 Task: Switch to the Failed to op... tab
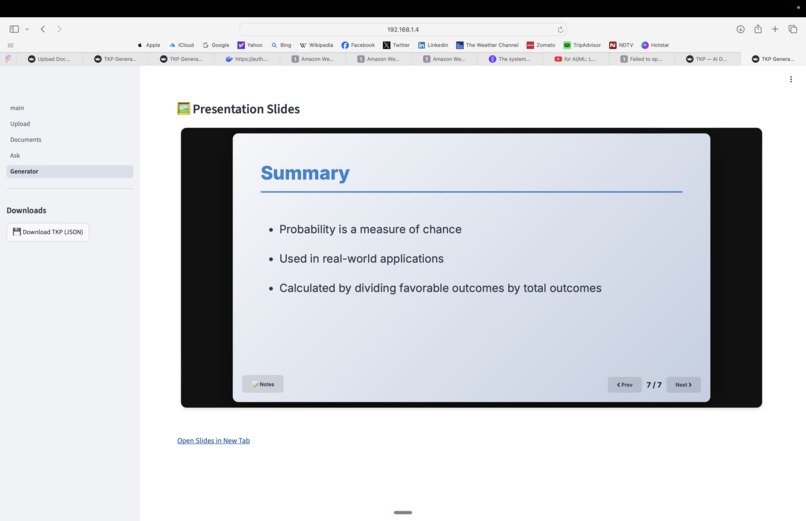tap(641, 59)
